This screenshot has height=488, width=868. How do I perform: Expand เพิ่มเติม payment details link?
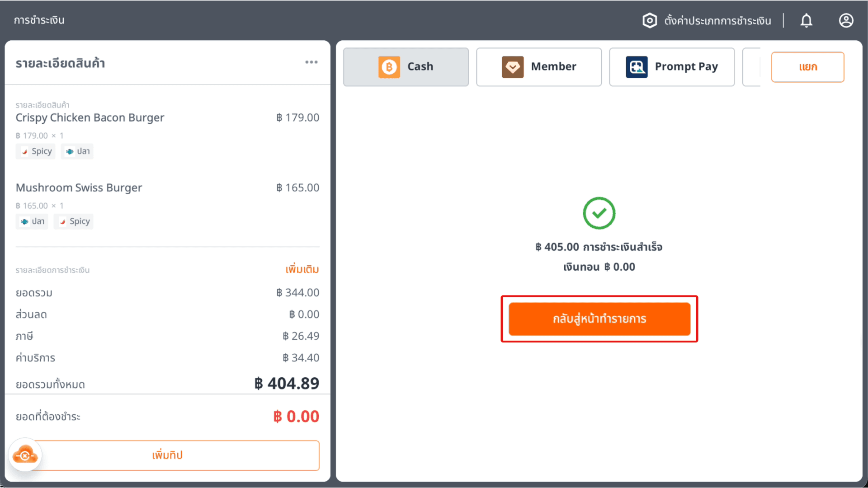pos(302,269)
